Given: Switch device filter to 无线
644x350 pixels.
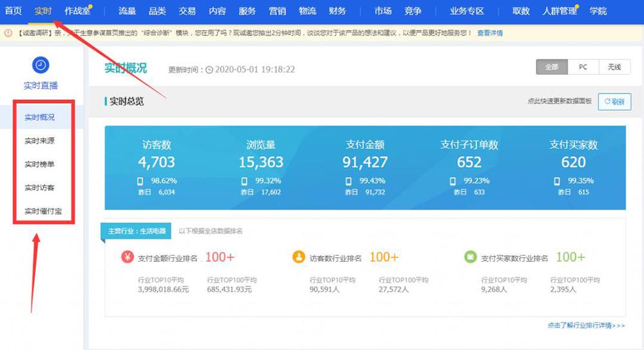Looking at the screenshot, I should pos(614,67).
